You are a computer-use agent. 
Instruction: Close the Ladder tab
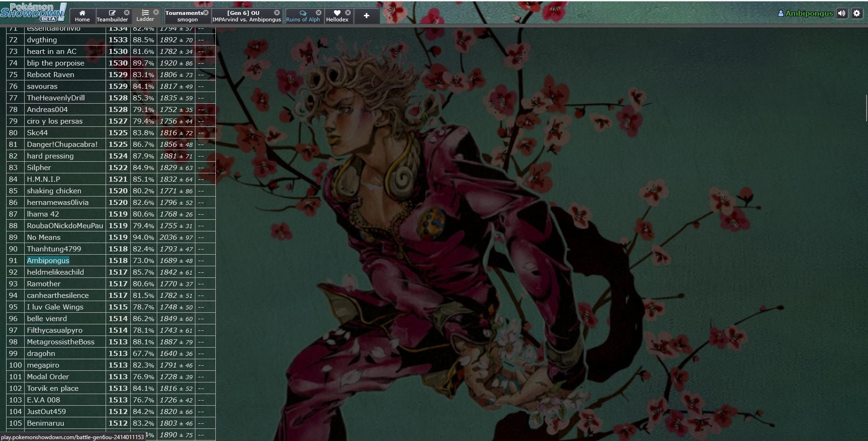(156, 12)
